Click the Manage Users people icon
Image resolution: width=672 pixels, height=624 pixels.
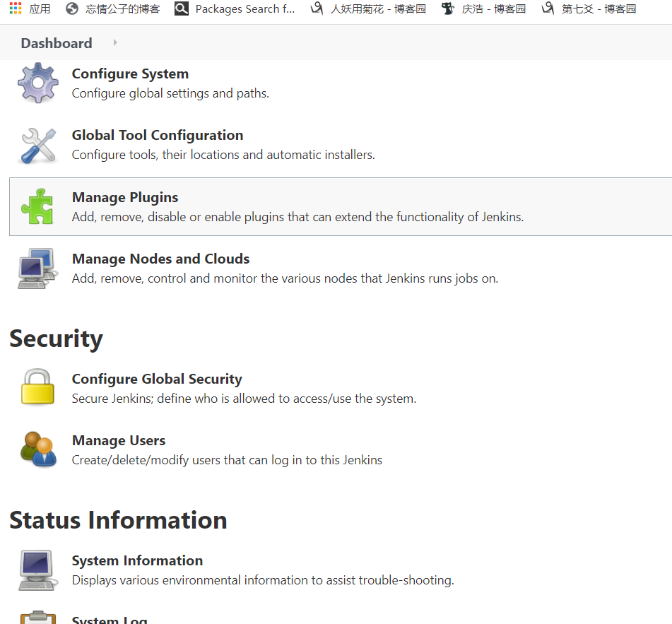click(x=38, y=449)
